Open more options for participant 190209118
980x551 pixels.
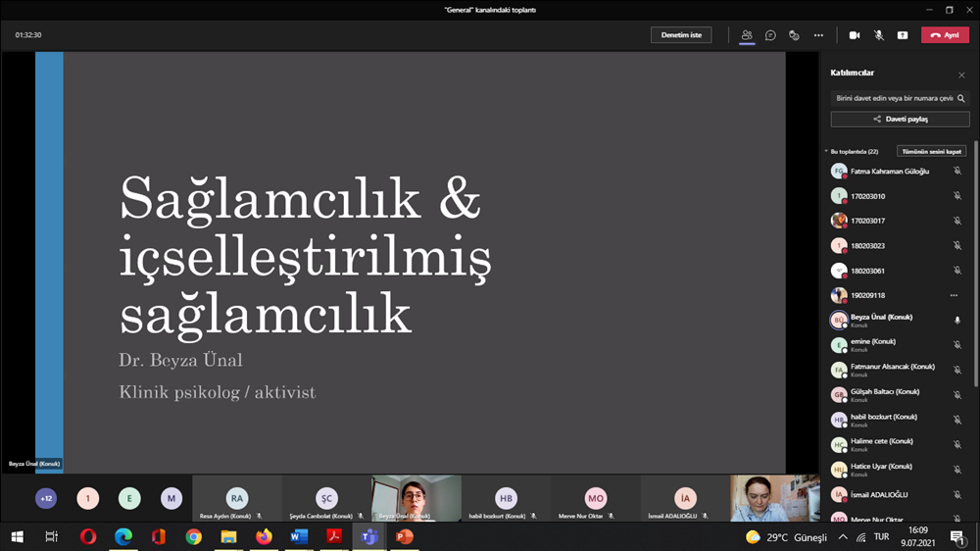point(954,295)
